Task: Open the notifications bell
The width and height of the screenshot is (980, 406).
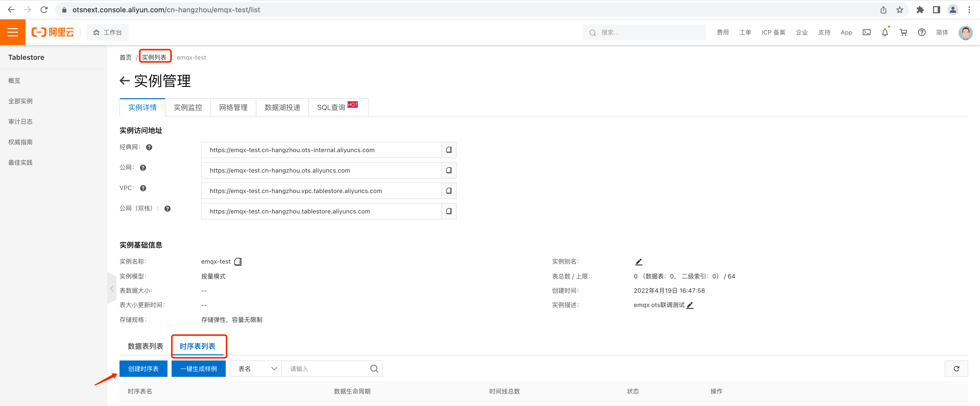Action: click(x=885, y=32)
